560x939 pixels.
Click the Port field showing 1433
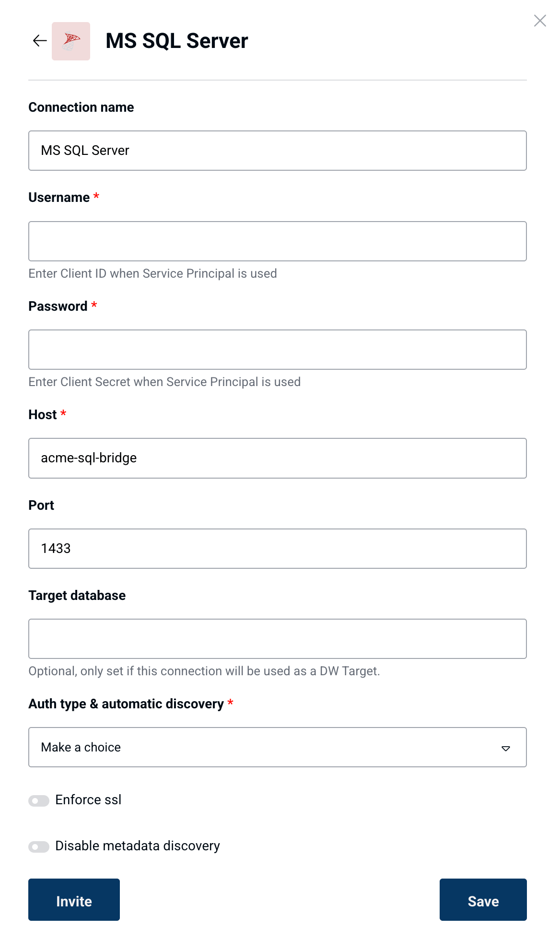pos(278,549)
